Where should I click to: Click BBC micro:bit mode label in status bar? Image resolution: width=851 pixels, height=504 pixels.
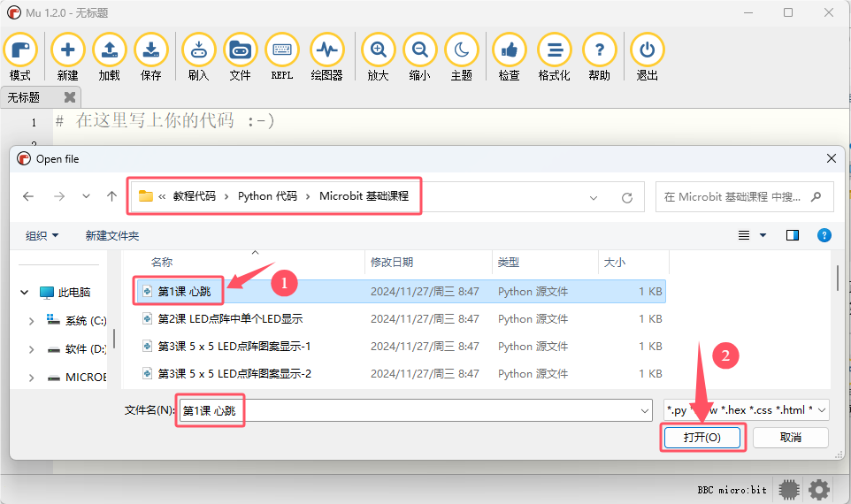pyautogui.click(x=732, y=490)
